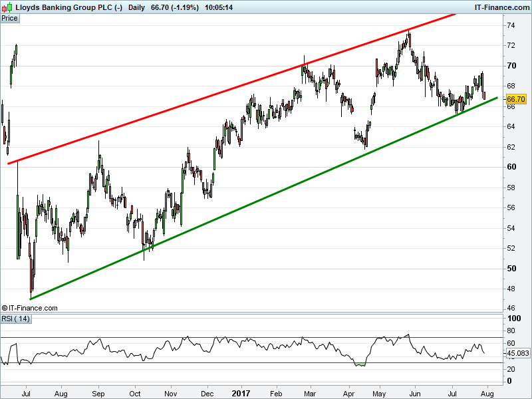Click the Oct label on time axis
The image size is (532, 399).
(135, 394)
